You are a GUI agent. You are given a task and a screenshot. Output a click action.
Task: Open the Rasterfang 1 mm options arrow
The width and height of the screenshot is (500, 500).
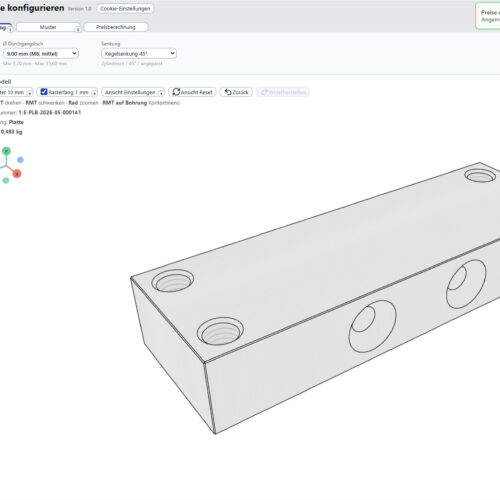tap(94, 93)
